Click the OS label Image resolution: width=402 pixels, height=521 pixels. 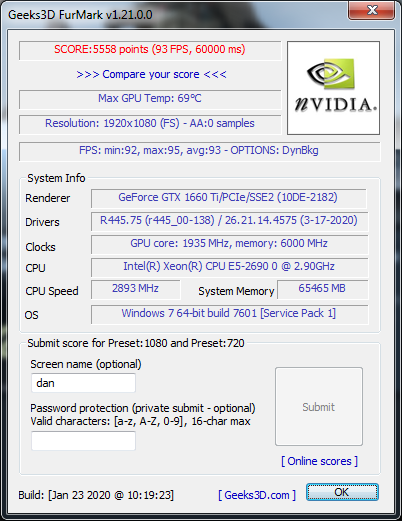click(x=32, y=315)
